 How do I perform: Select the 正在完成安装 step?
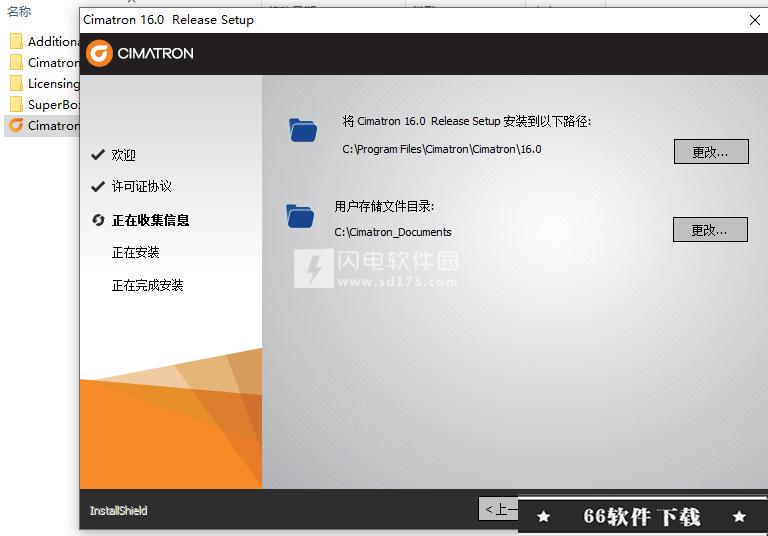pyautogui.click(x=147, y=285)
